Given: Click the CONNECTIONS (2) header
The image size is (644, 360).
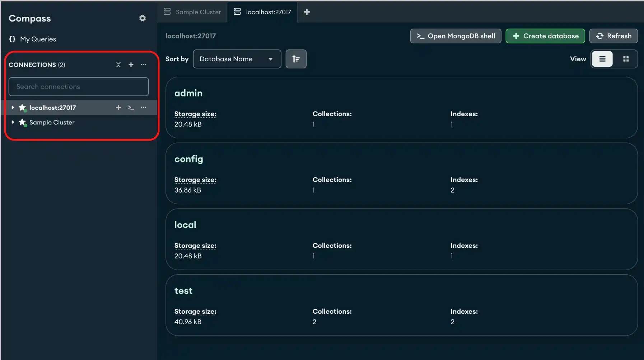Looking at the screenshot, I should click(x=37, y=65).
